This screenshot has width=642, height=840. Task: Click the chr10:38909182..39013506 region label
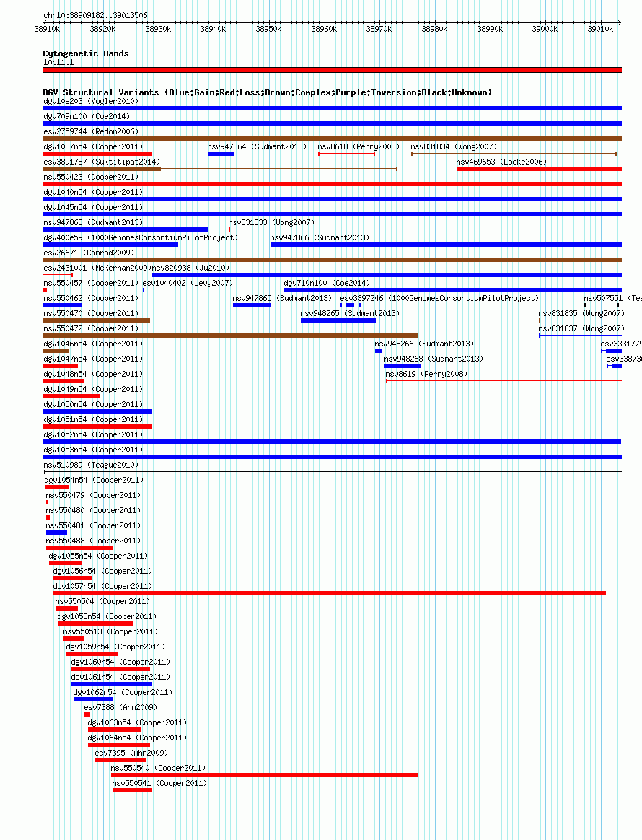[x=95, y=16]
